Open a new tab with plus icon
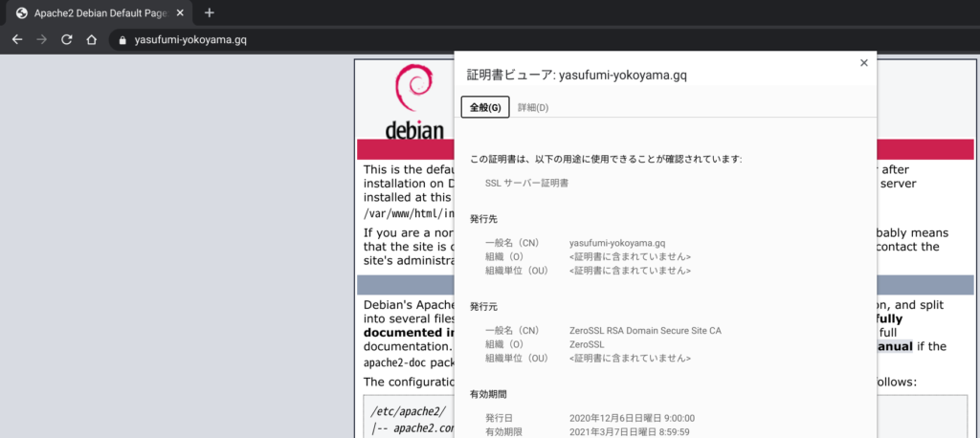Image resolution: width=980 pixels, height=438 pixels. [x=210, y=13]
